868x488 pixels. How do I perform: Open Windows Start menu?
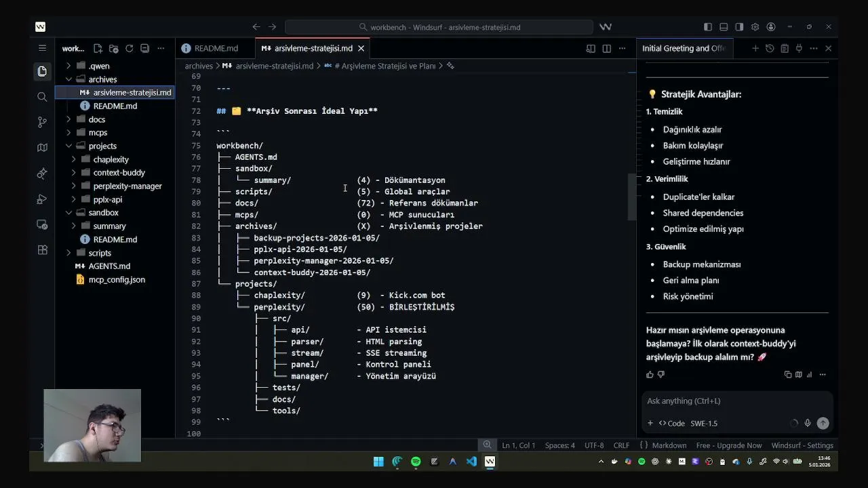[378, 462]
